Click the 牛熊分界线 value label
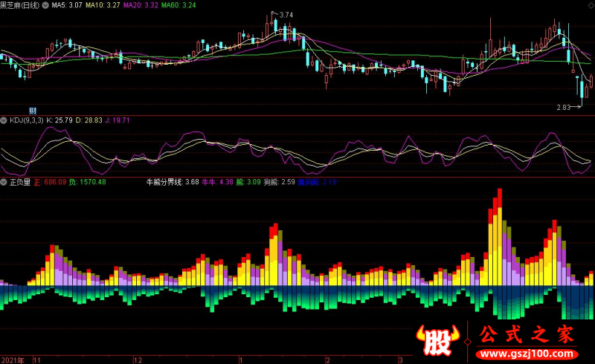Viewport: 595px width, 364px height. (x=173, y=182)
